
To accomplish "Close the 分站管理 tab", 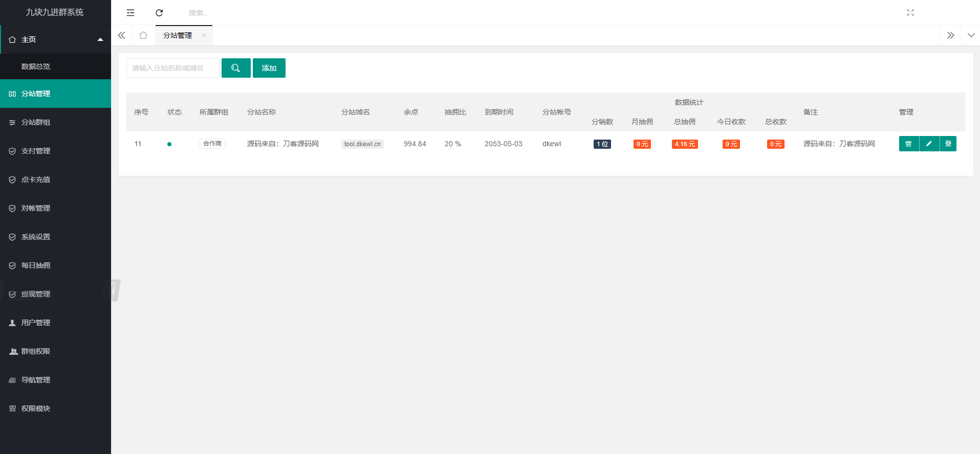I will 204,35.
